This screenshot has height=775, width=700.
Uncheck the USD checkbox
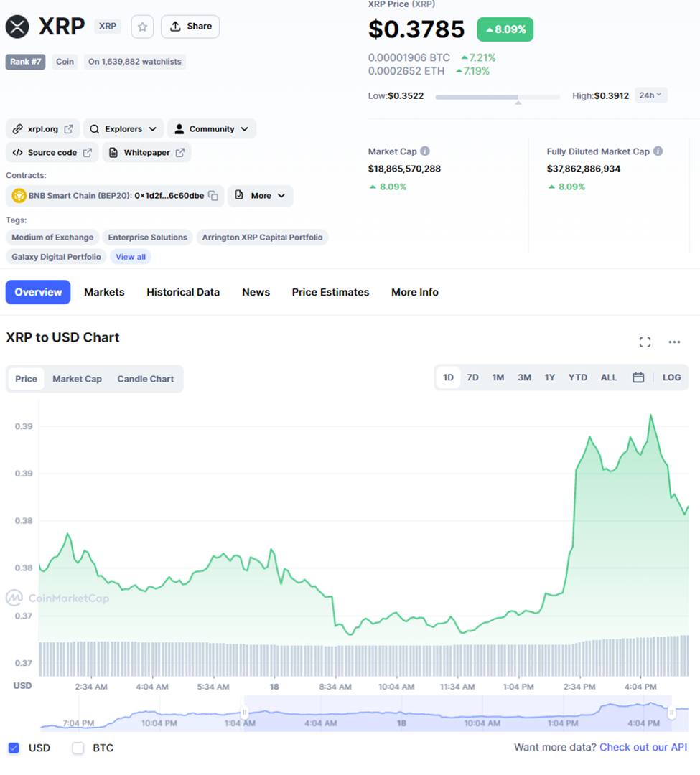[x=14, y=748]
